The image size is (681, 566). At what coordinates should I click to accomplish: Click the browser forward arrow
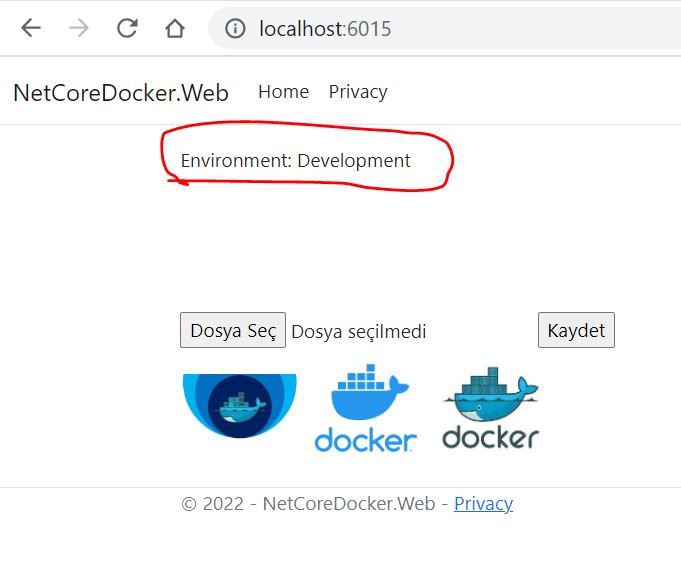point(79,29)
